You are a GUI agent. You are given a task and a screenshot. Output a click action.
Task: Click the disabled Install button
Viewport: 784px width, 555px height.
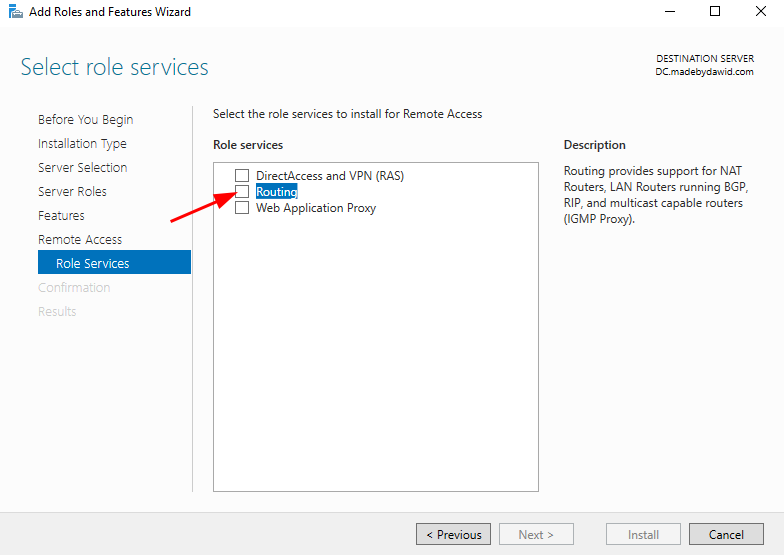click(643, 534)
